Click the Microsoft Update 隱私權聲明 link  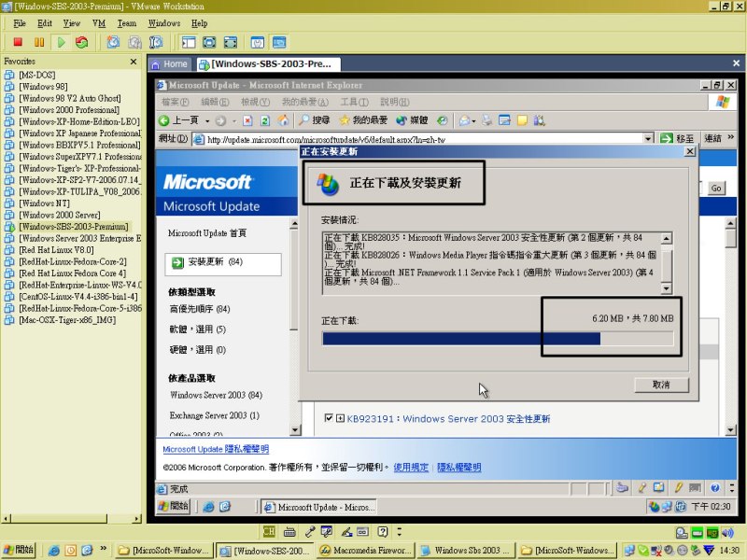216,449
